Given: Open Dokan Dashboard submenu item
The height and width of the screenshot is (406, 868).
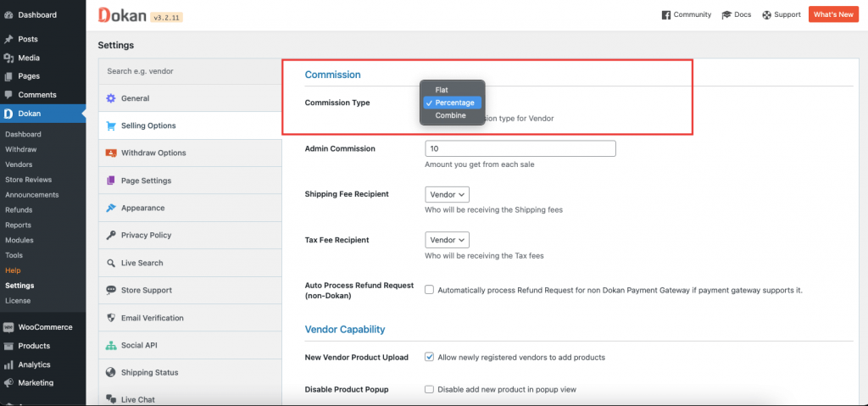Looking at the screenshot, I should [23, 134].
